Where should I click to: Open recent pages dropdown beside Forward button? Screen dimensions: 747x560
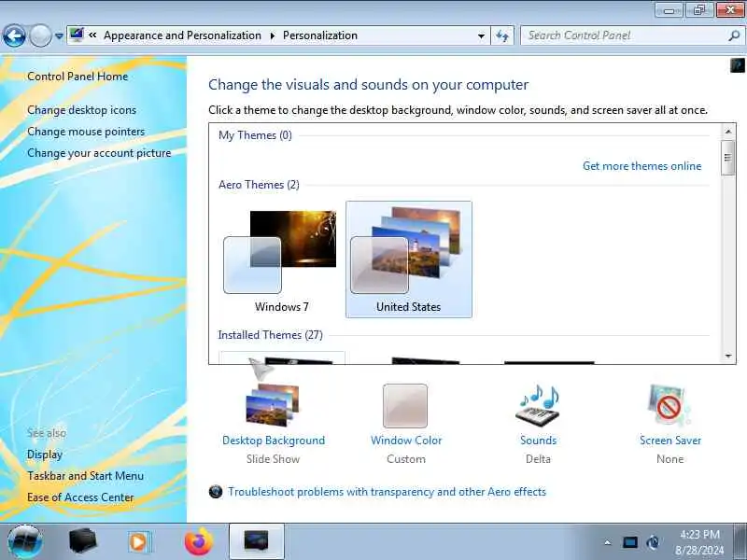pos(59,35)
